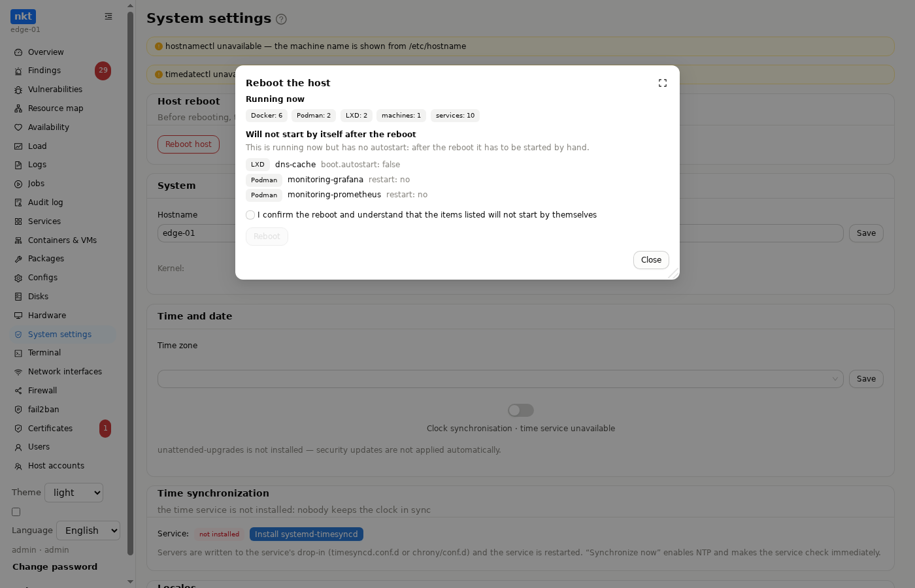Click the Packages wrench icon
915x588 pixels.
click(18, 259)
